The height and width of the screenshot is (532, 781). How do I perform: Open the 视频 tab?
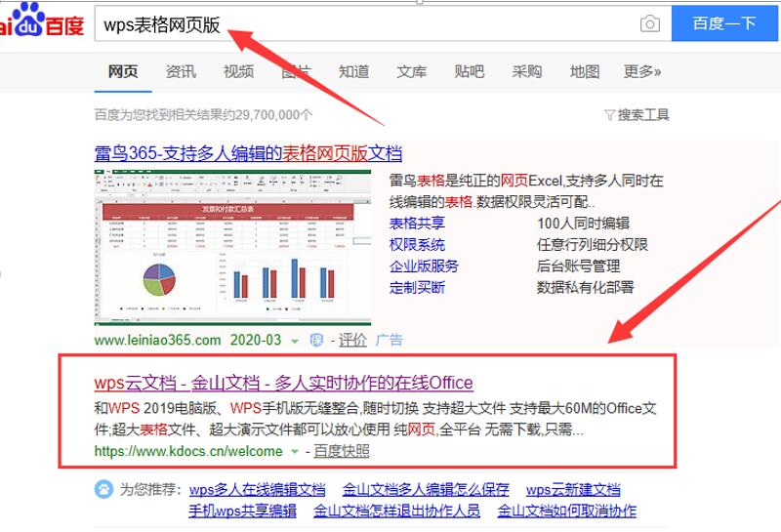click(238, 71)
